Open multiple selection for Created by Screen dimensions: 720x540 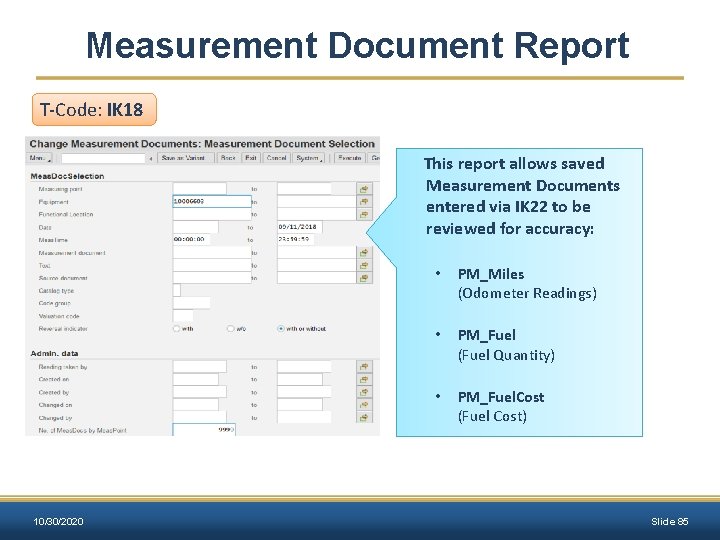(364, 392)
